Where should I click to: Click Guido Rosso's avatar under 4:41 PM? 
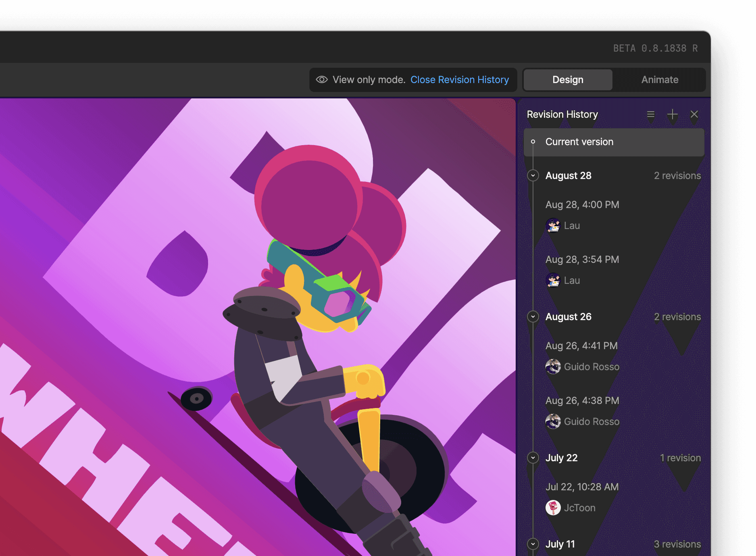(x=553, y=367)
